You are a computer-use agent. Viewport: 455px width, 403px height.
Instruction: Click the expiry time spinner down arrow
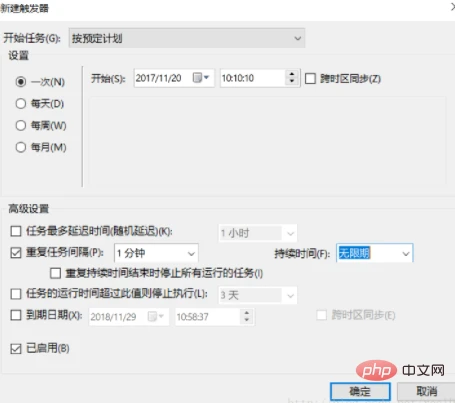(247, 320)
